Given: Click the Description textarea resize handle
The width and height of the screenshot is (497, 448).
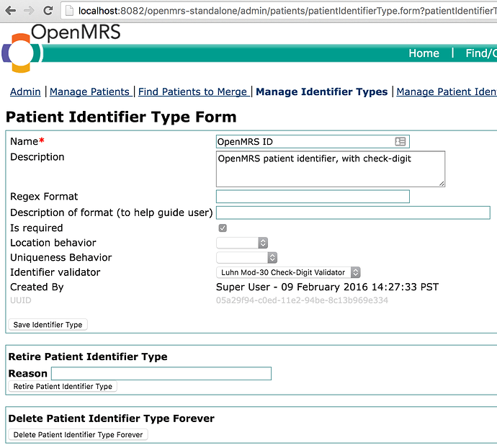Looking at the screenshot, I should pos(442,184).
